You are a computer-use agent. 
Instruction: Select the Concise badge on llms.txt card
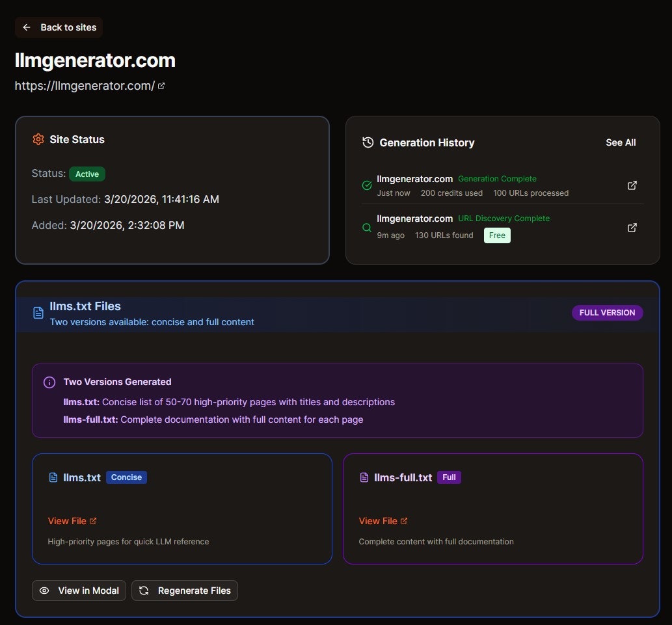click(126, 477)
